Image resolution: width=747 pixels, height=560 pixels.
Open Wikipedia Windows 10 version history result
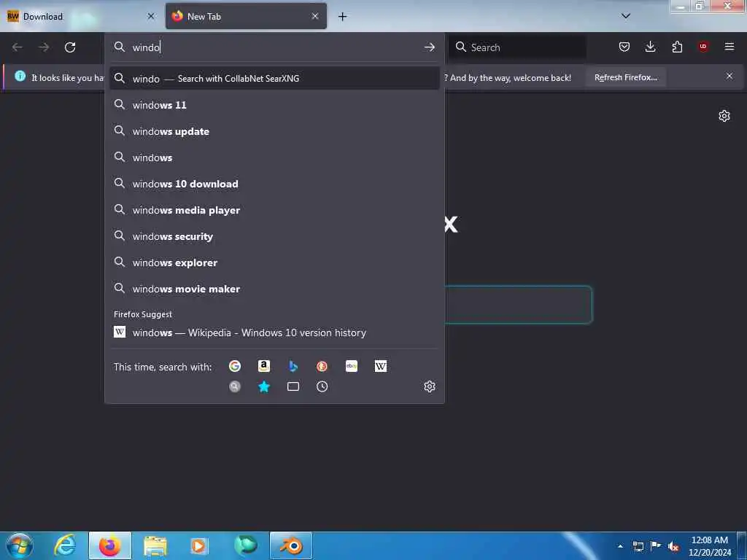[274, 332]
